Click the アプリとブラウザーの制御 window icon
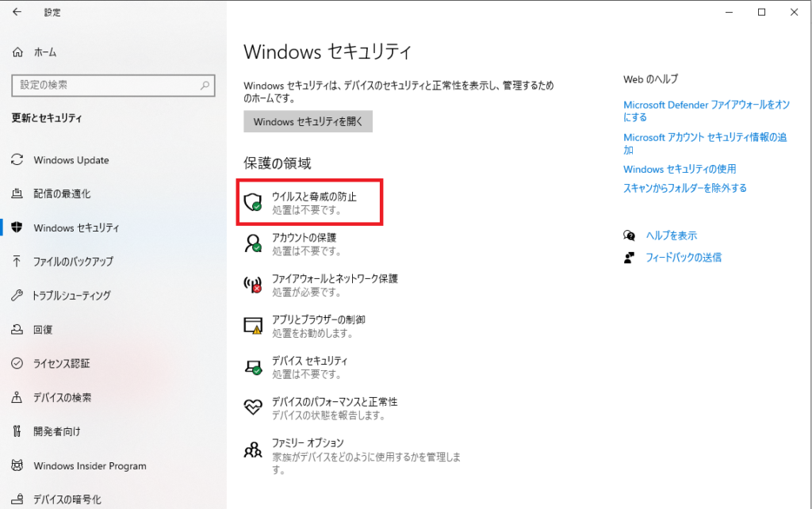The height and width of the screenshot is (509, 812). pyautogui.click(x=253, y=326)
